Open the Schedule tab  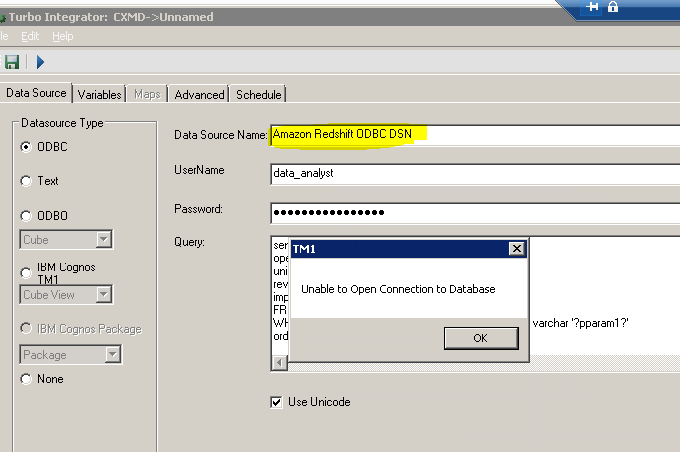258,95
